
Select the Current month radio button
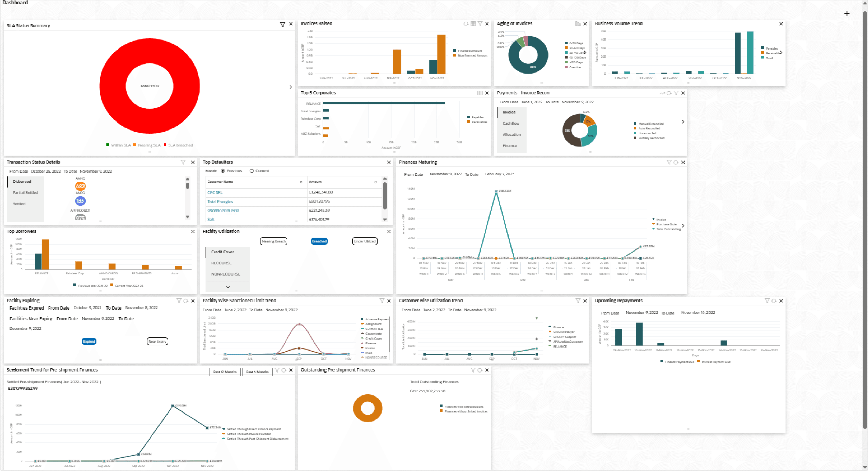click(x=252, y=171)
